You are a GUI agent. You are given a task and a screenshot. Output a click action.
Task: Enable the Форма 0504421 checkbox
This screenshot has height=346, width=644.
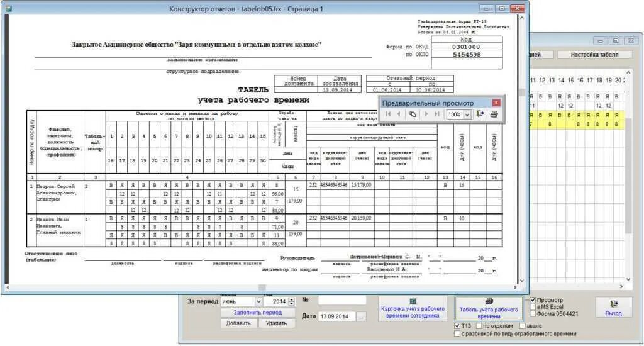(x=533, y=313)
